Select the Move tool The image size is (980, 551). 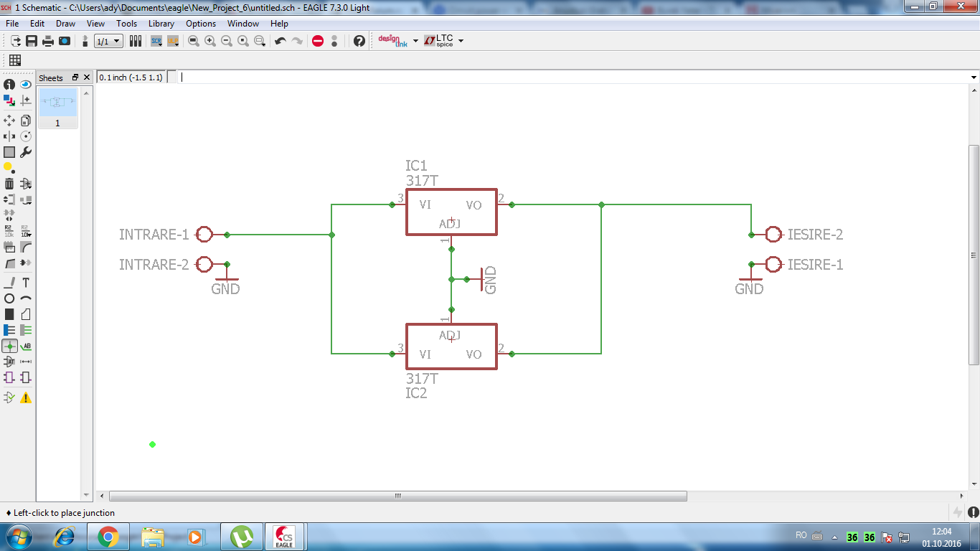(9, 121)
